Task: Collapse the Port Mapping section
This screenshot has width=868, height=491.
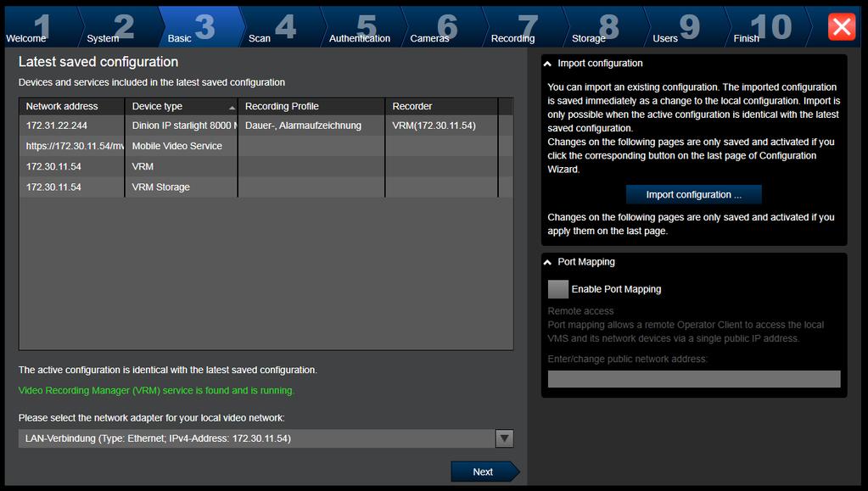Action: tap(547, 262)
